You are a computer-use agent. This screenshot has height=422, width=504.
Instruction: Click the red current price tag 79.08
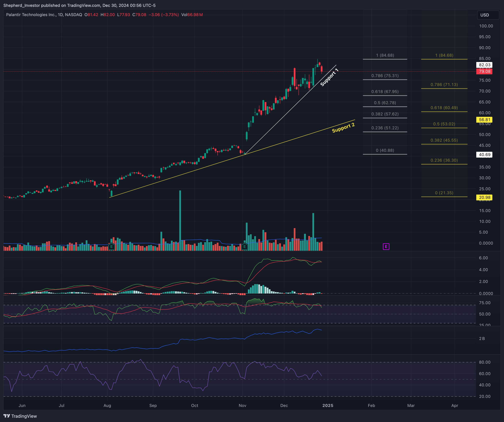coord(484,71)
